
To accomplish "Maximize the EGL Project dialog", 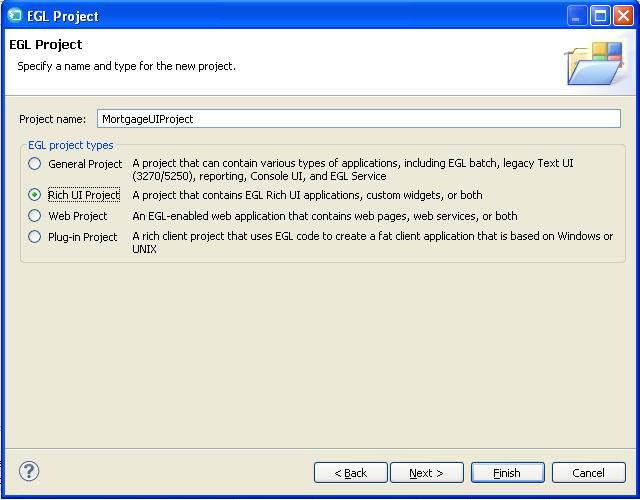I will click(x=600, y=16).
